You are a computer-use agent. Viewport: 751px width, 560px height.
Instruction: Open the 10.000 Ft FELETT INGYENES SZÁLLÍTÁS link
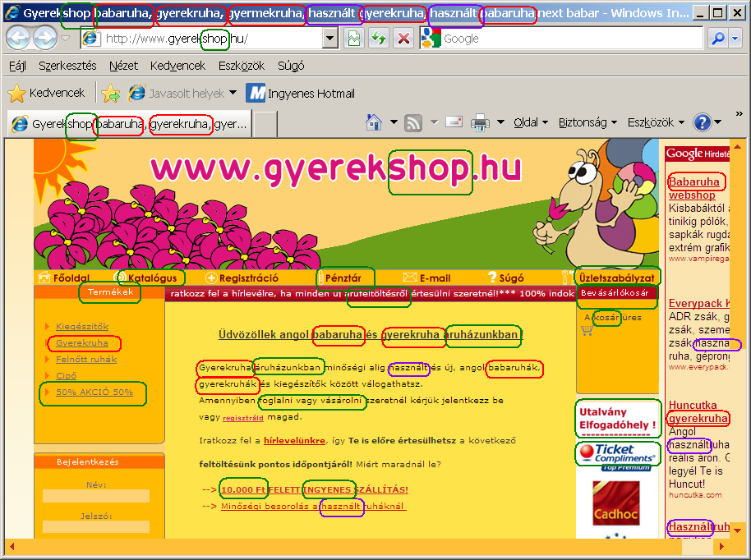(x=314, y=489)
